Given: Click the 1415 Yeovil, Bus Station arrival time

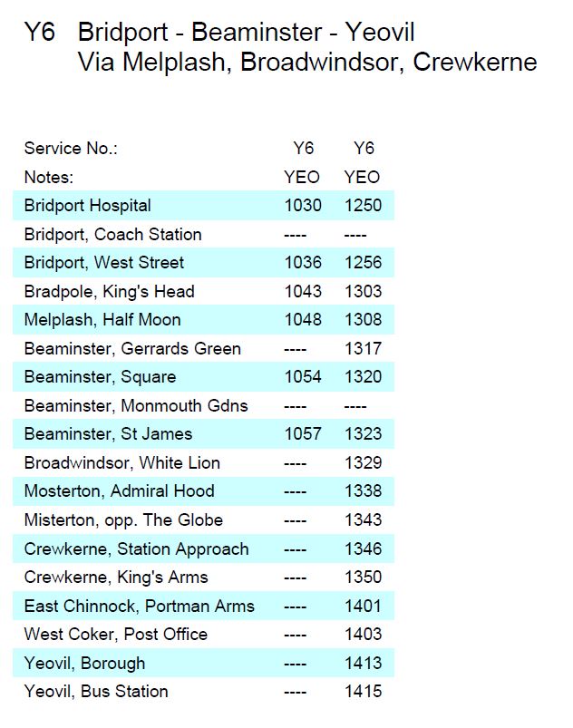Looking at the screenshot, I should point(363,691).
